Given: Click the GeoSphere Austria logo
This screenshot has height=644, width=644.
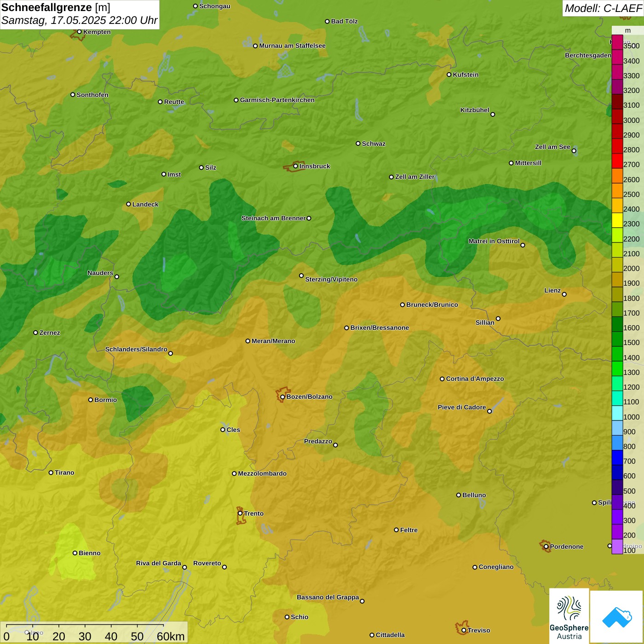Looking at the screenshot, I should (x=569, y=615).
